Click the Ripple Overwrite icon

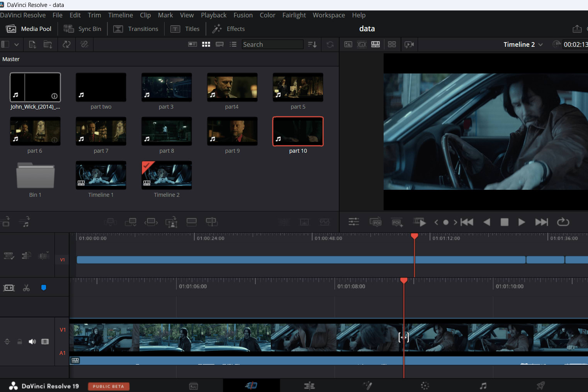coord(151,222)
